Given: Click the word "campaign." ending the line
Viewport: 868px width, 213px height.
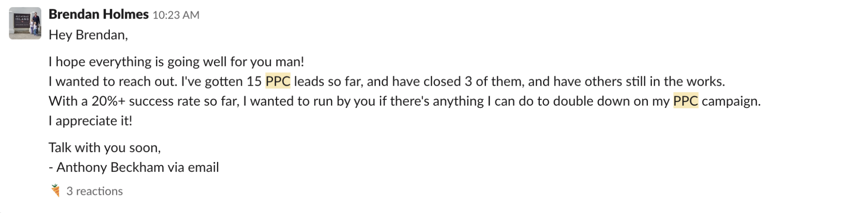Looking at the screenshot, I should pos(731,101).
